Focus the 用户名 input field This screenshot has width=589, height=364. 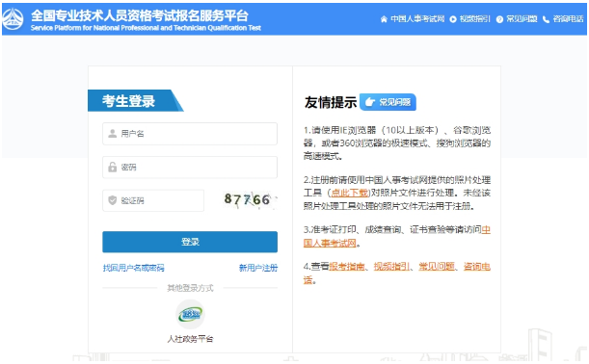pyautogui.click(x=190, y=134)
